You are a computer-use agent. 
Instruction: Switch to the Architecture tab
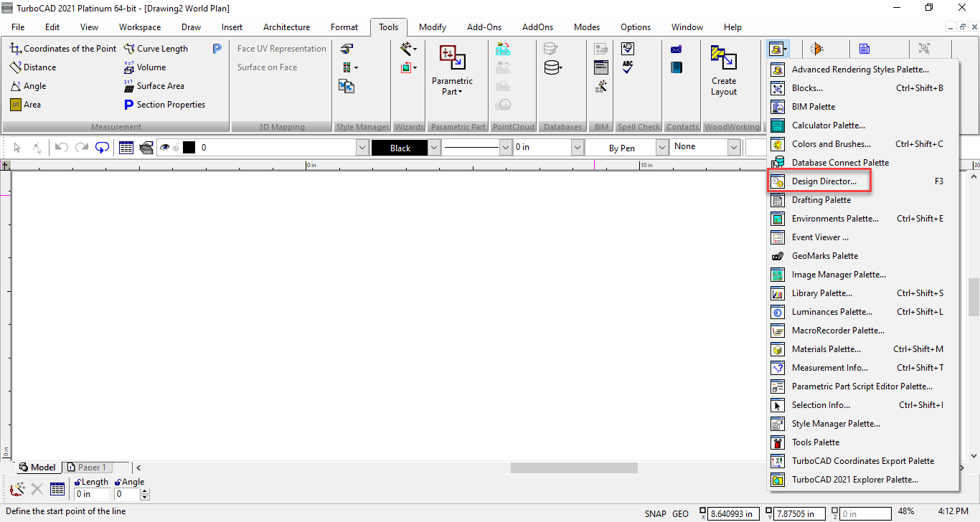point(286,27)
